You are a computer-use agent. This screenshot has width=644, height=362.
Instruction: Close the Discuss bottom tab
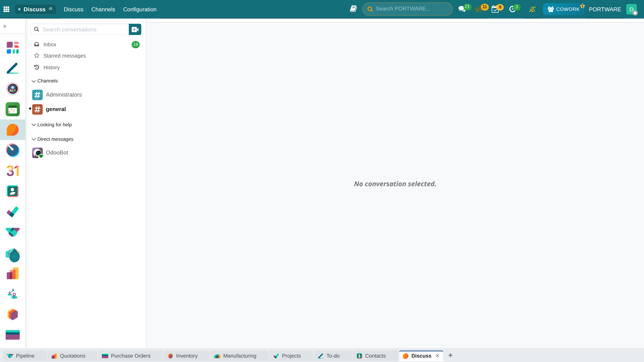(x=437, y=356)
